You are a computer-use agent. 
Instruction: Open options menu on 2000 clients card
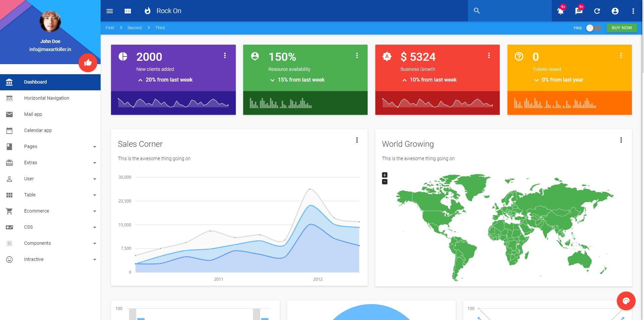[225, 55]
